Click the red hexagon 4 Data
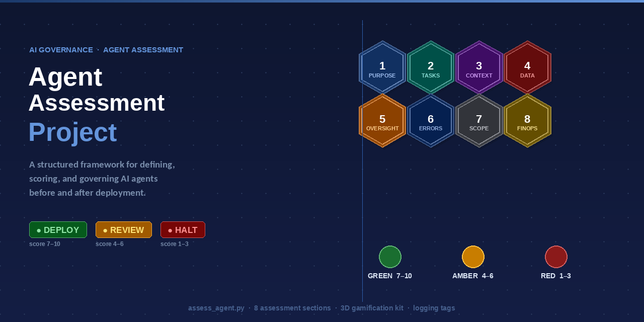Image resolution: width=644 pixels, height=322 pixels. [527, 67]
